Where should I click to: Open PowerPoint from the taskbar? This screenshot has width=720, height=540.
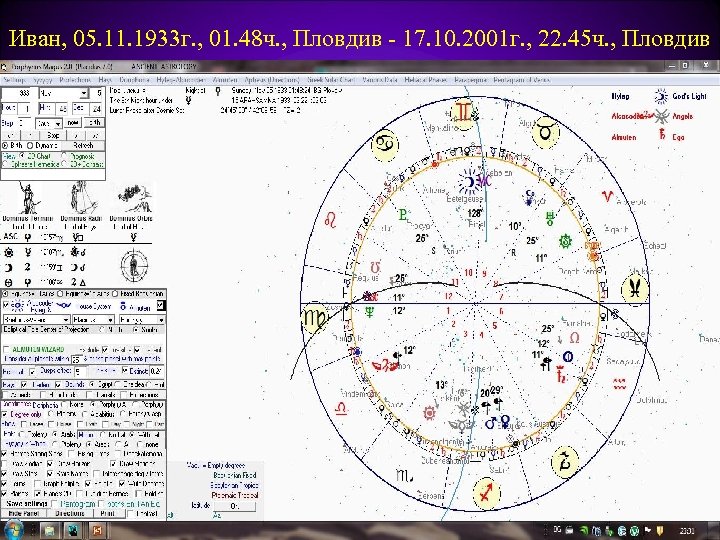[96, 531]
